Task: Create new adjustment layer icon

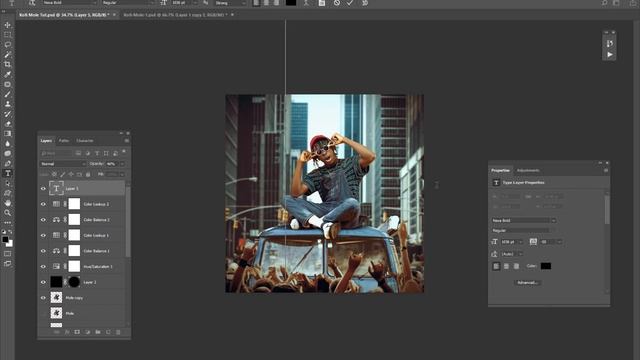Action: point(87,332)
